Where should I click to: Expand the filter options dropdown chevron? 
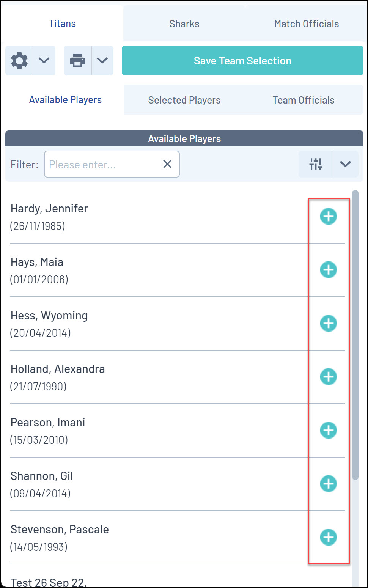[345, 164]
